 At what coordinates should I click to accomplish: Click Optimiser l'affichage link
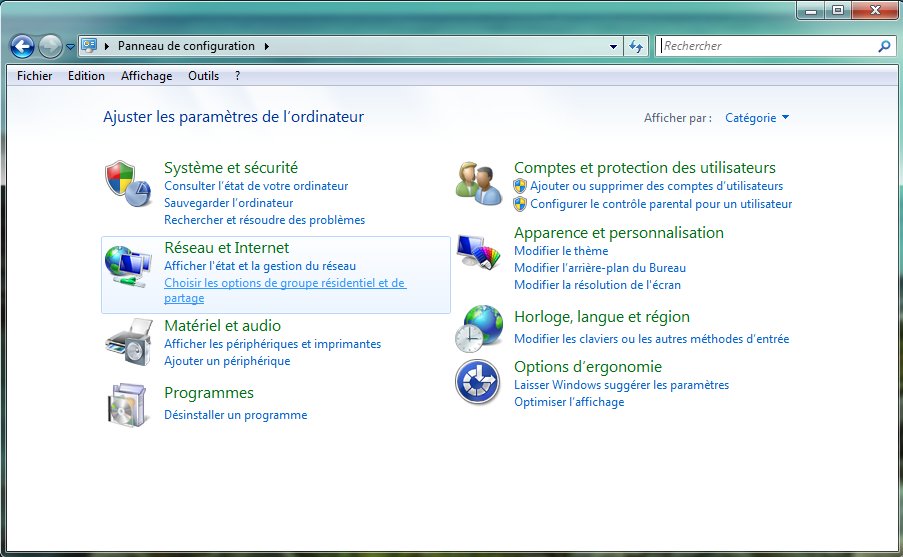coord(569,402)
